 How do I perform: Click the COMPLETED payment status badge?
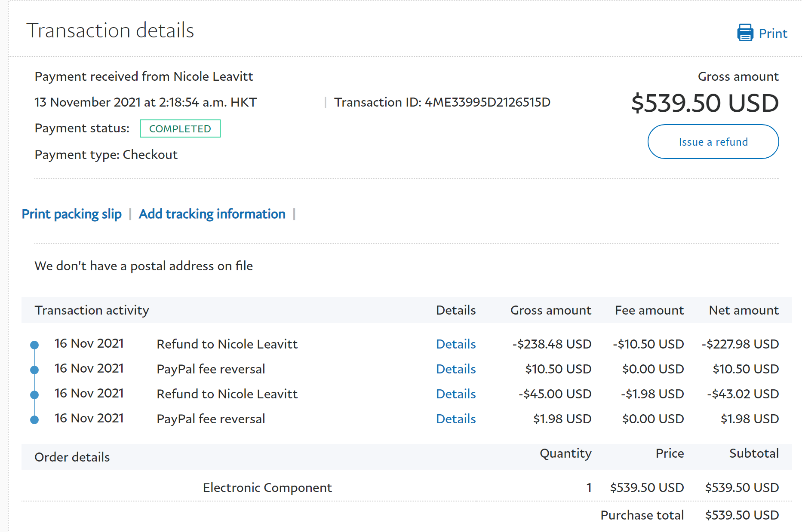(180, 129)
